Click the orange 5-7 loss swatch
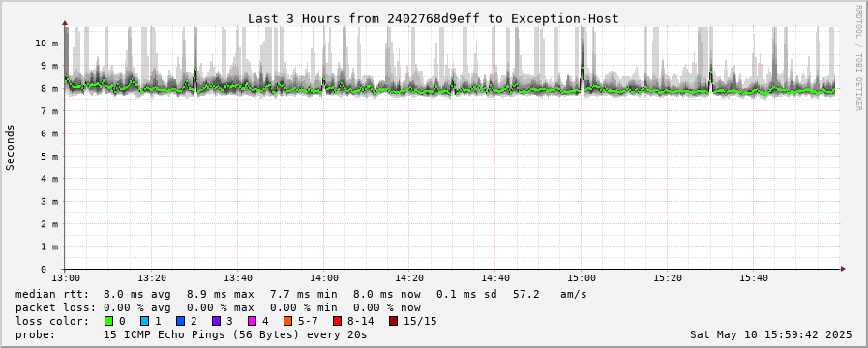 tap(286, 321)
